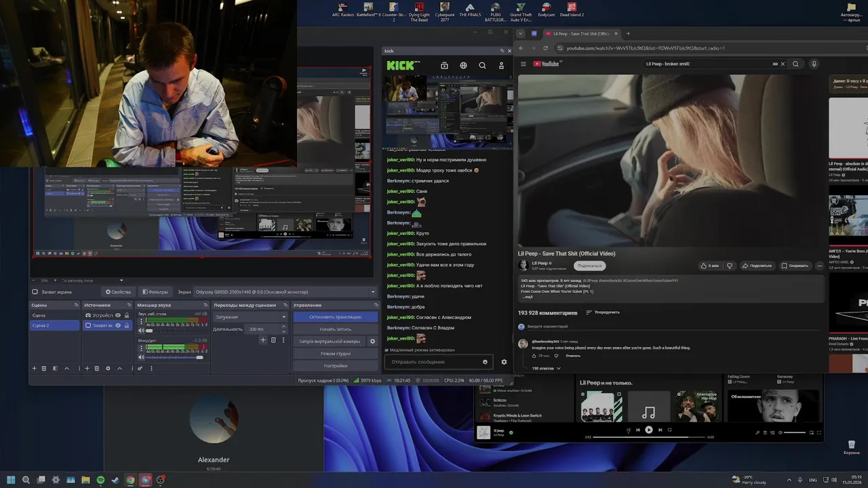Start YouTube voice search microphone

pyautogui.click(x=814, y=64)
